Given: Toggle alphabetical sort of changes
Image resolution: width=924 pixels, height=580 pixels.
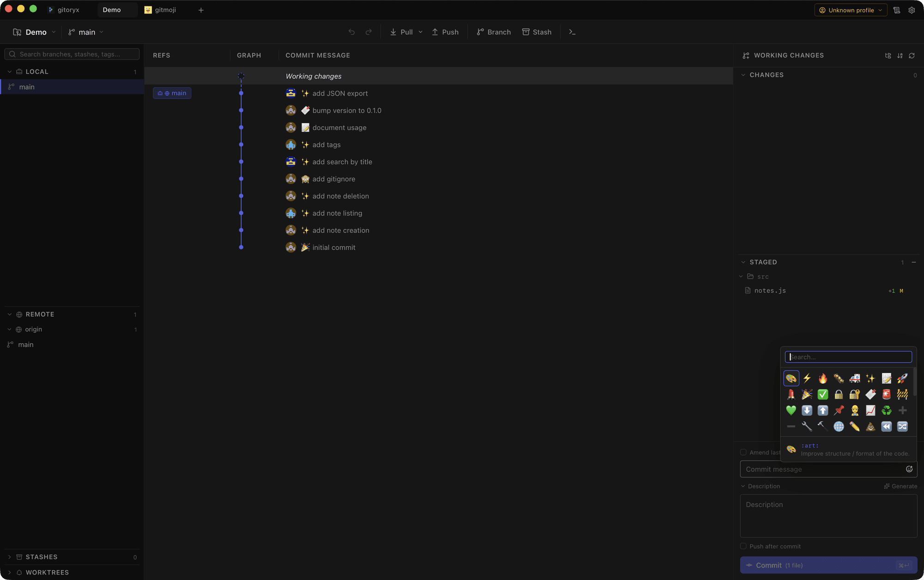Looking at the screenshot, I should (x=900, y=55).
